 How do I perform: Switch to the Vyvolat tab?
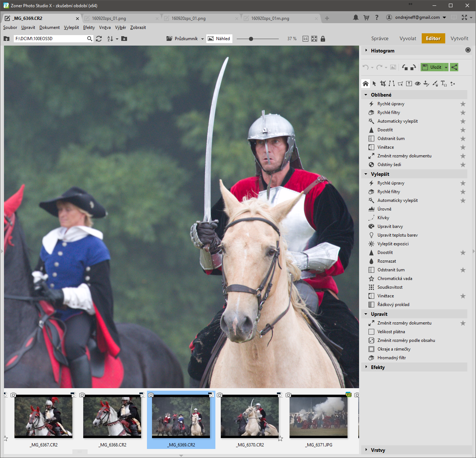click(x=408, y=38)
